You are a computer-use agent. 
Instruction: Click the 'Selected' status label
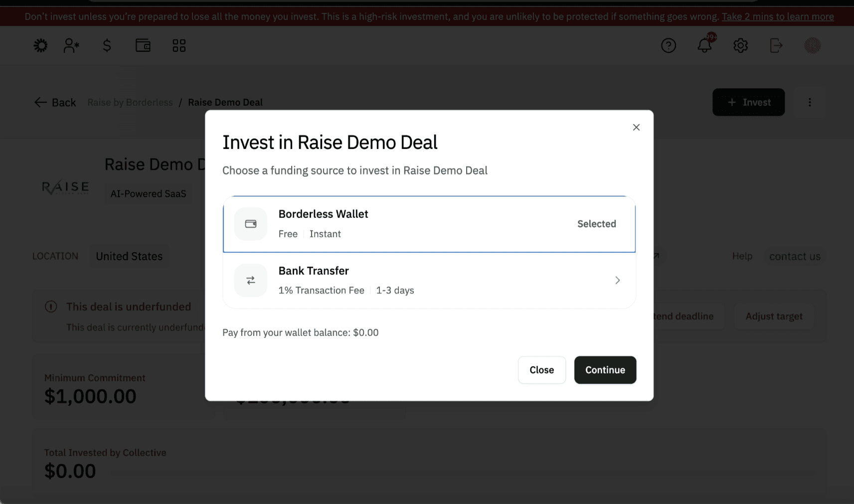coord(597,224)
